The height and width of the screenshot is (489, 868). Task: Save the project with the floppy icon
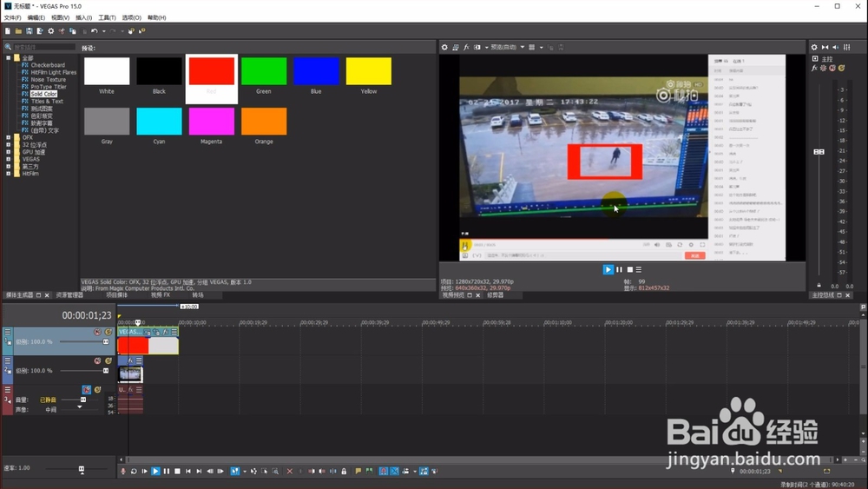coord(30,31)
